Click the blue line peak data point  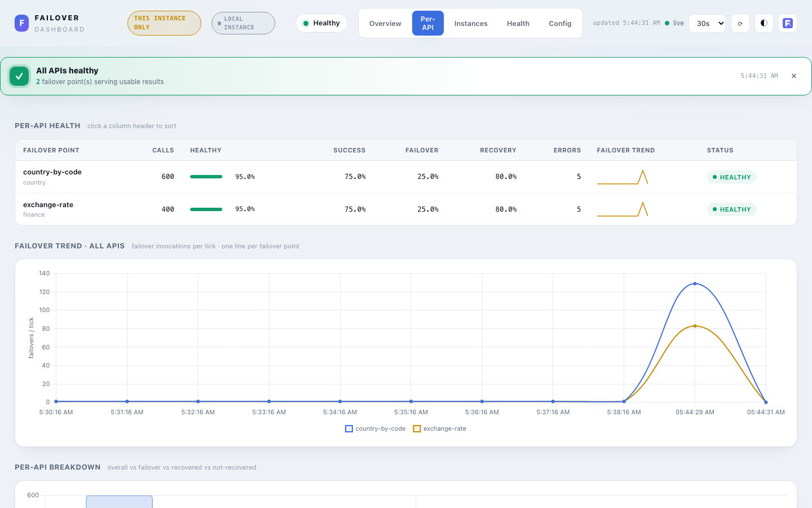click(x=695, y=283)
